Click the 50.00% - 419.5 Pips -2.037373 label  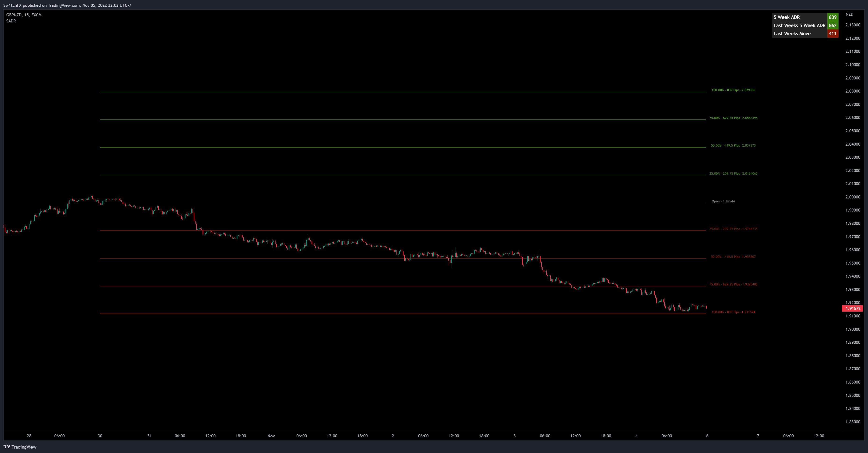tap(733, 145)
